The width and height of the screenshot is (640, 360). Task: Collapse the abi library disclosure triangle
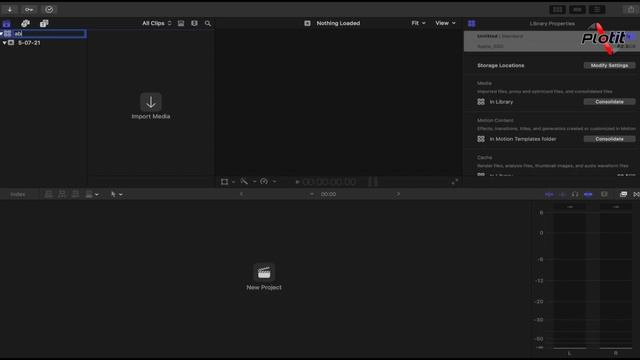2,33
